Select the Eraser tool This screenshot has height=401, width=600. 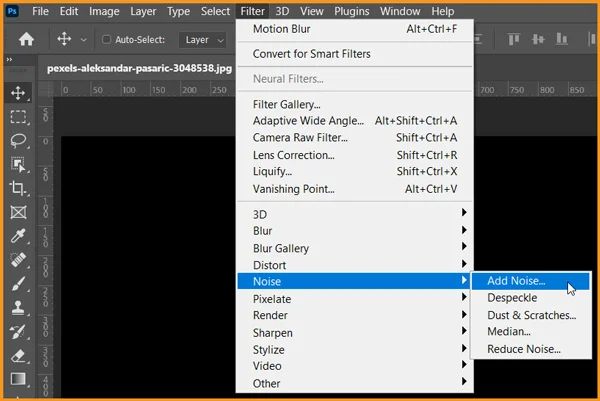[18, 355]
